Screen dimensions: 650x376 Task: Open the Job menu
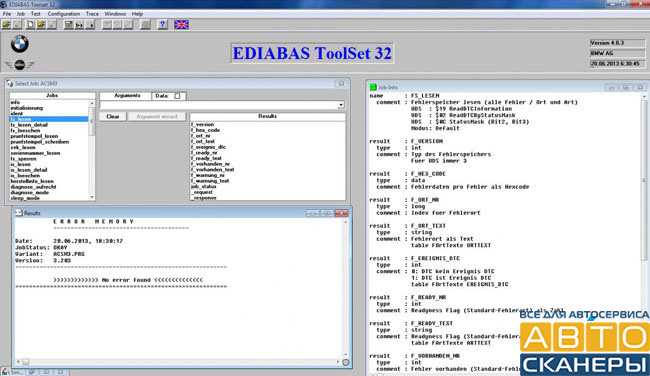(21, 14)
